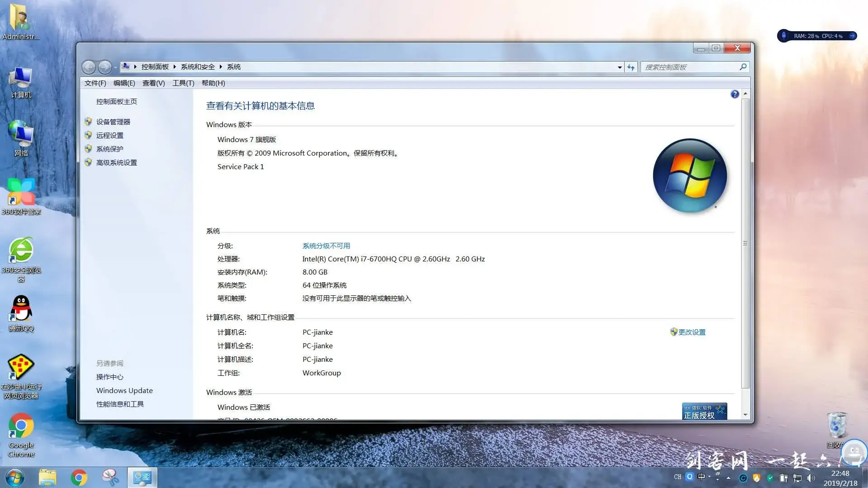The width and height of the screenshot is (868, 488).
Task: Open the 工具(T) menu
Action: tap(183, 83)
